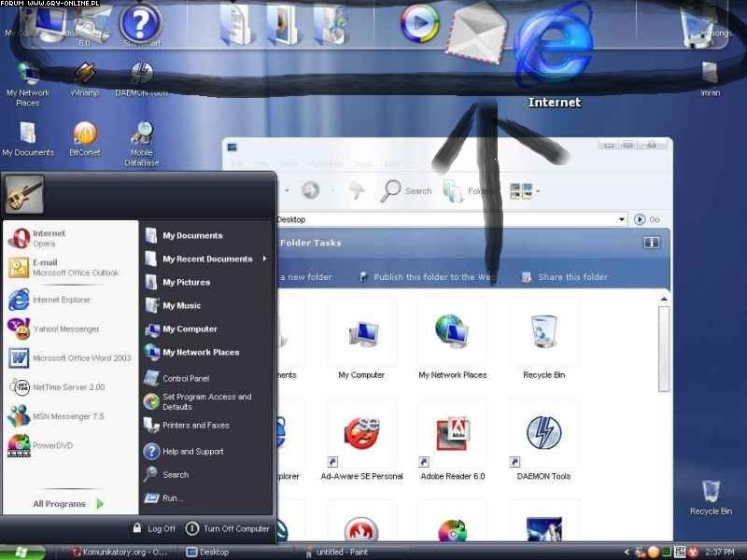Launch Windows Media Player from dock
The width and height of the screenshot is (747, 560).
pyautogui.click(x=419, y=24)
